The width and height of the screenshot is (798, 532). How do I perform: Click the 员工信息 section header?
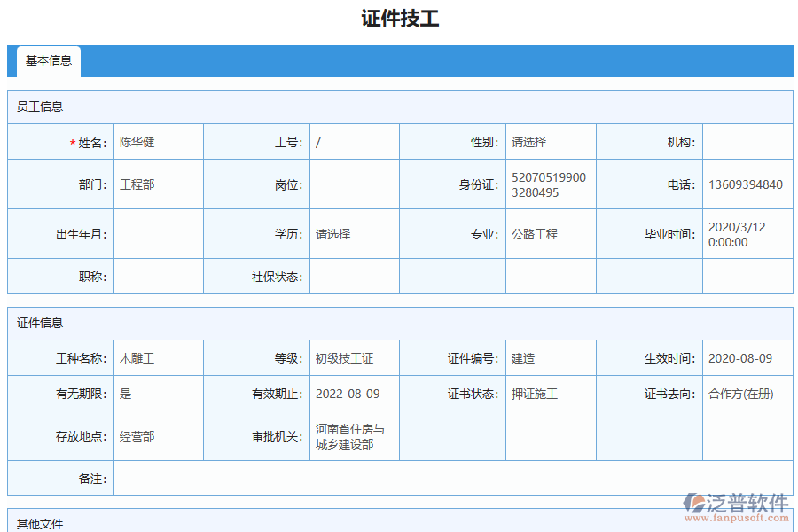coord(40,106)
